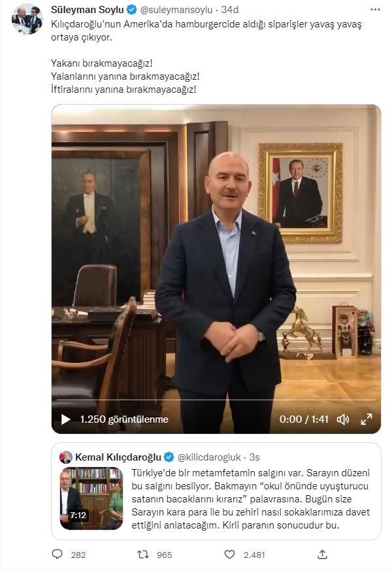Open Kemal Kılıçdaroğlu name in quoted tweet
392x571 pixels.
point(118,457)
